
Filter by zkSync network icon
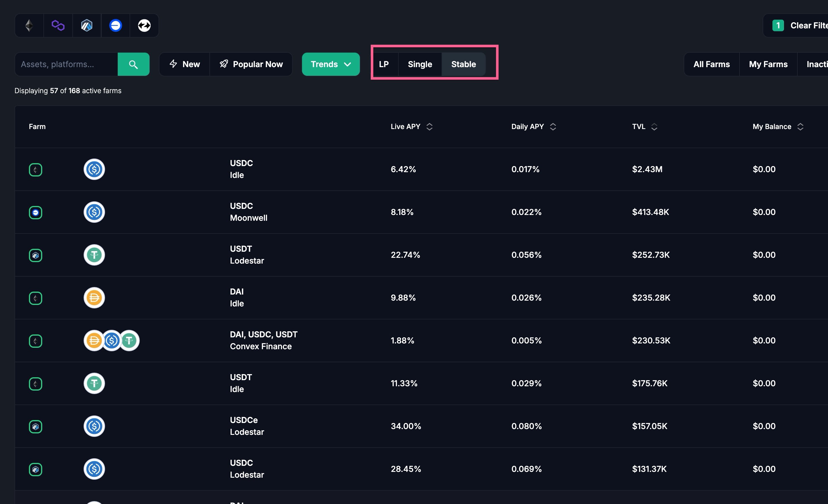click(x=144, y=25)
